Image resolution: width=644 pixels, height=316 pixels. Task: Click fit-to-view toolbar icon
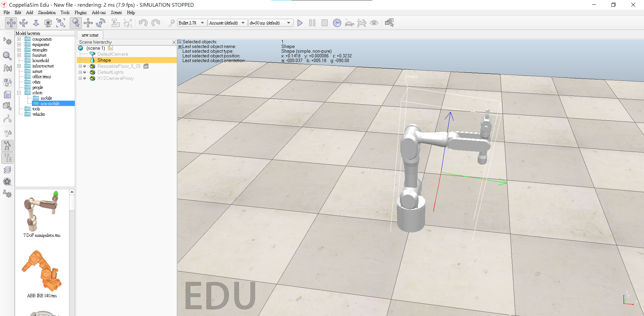(x=61, y=23)
